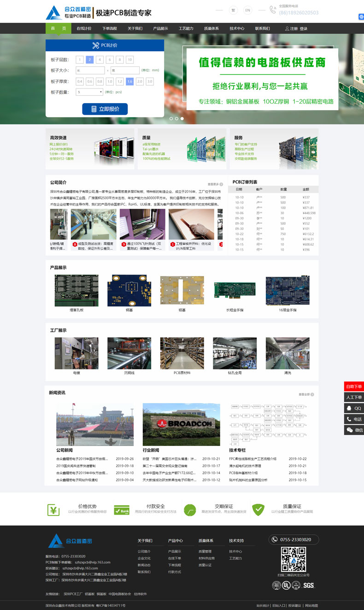This screenshot has height=610, width=364.
Task: Select 4 layers for 板子层数
Action: [x=100, y=59]
